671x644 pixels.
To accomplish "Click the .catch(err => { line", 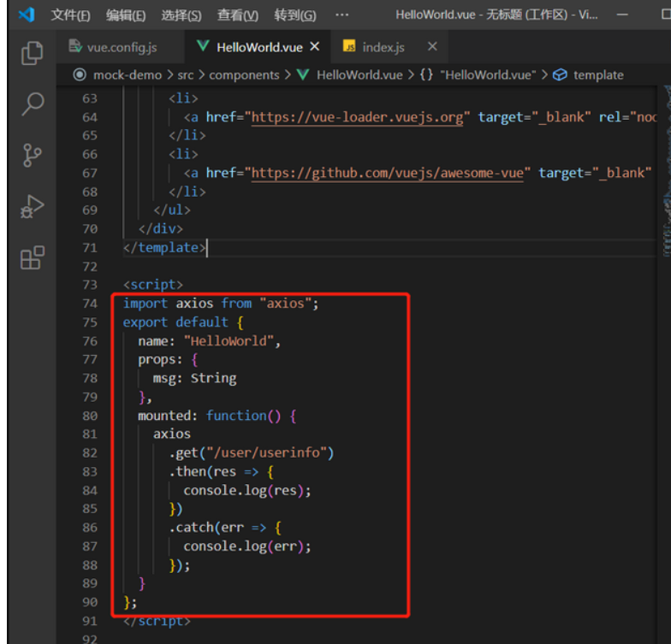I will (x=226, y=528).
